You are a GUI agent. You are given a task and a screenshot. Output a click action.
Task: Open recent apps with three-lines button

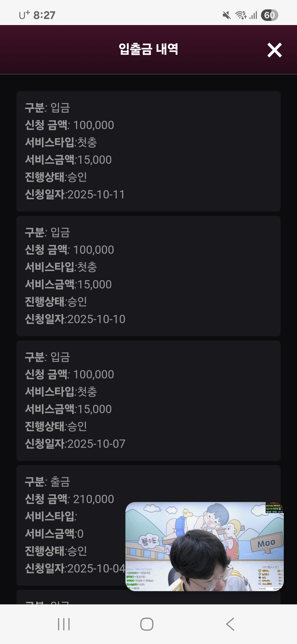(64, 624)
